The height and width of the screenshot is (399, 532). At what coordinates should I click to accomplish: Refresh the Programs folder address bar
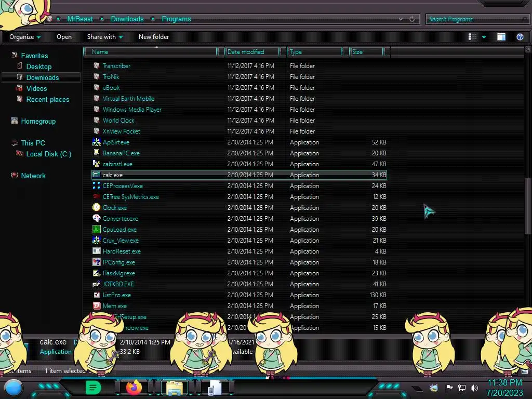412,19
